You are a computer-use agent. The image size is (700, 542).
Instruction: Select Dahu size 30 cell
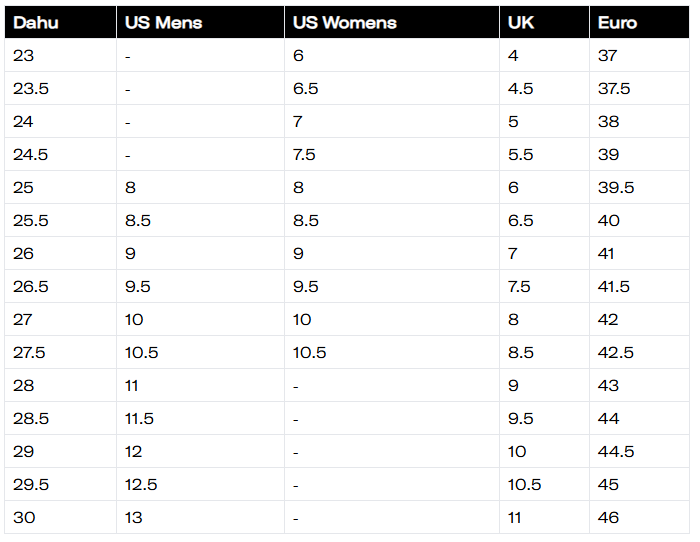24,518
